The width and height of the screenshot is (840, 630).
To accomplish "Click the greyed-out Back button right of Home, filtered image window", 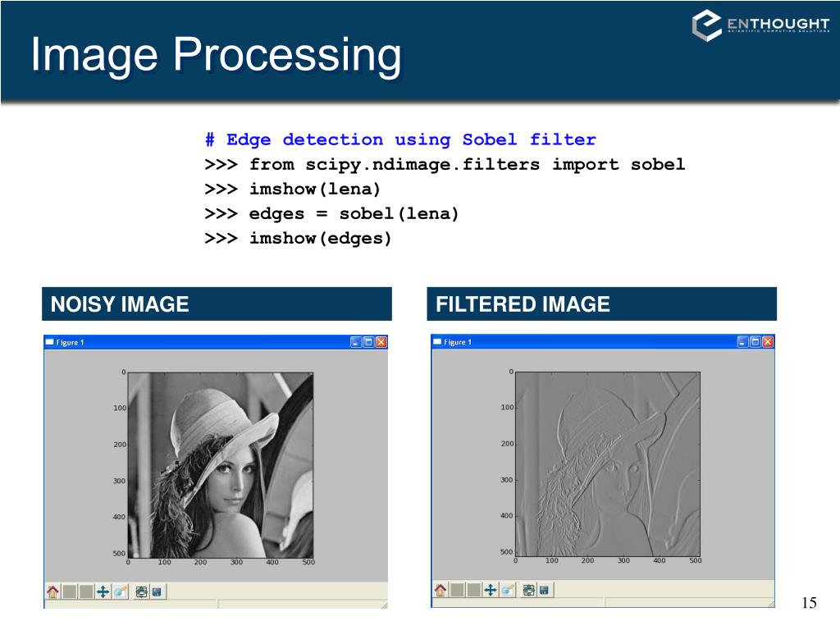I will pos(457,590).
